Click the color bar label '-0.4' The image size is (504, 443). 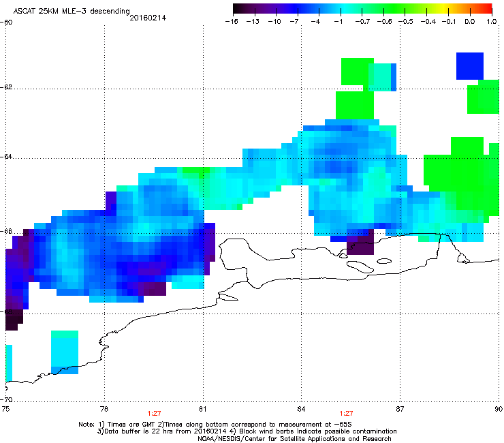tap(428, 22)
